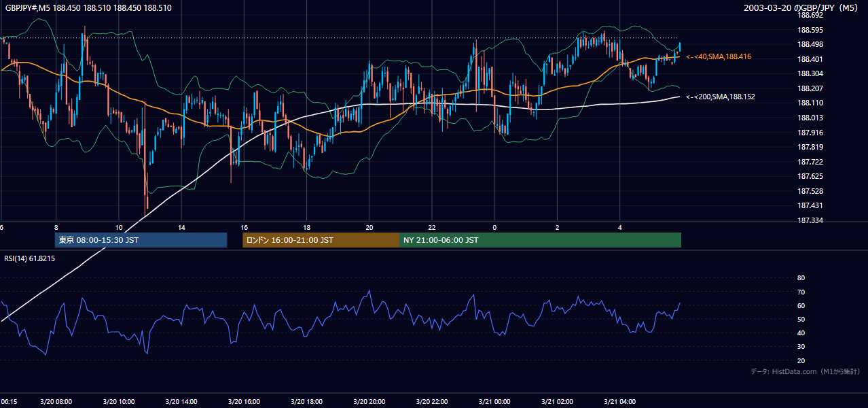Screen dimensions: 868x408
Task: Click price axis value 188.207
Action: tap(810, 88)
